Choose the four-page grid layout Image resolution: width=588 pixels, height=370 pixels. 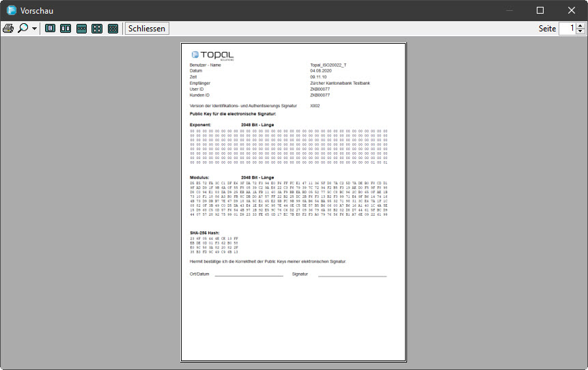97,29
